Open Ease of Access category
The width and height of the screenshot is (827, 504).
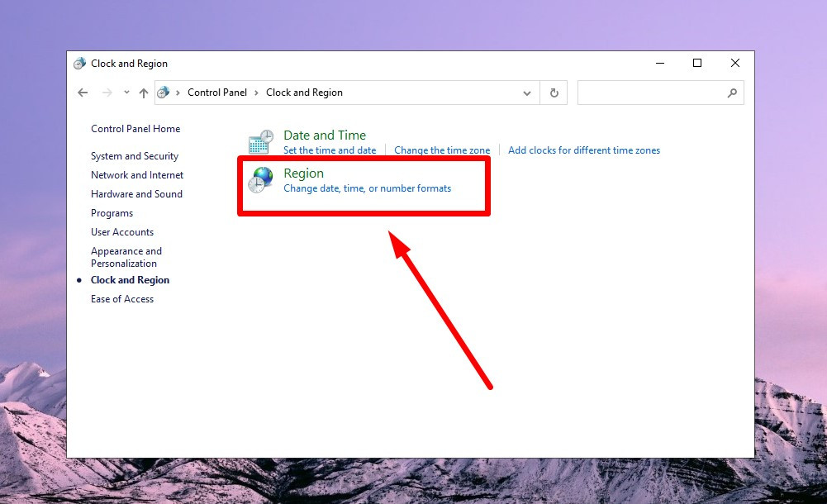click(x=121, y=298)
